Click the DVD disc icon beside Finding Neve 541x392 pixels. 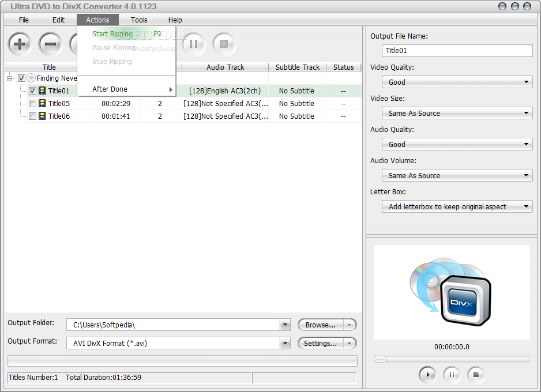point(31,78)
